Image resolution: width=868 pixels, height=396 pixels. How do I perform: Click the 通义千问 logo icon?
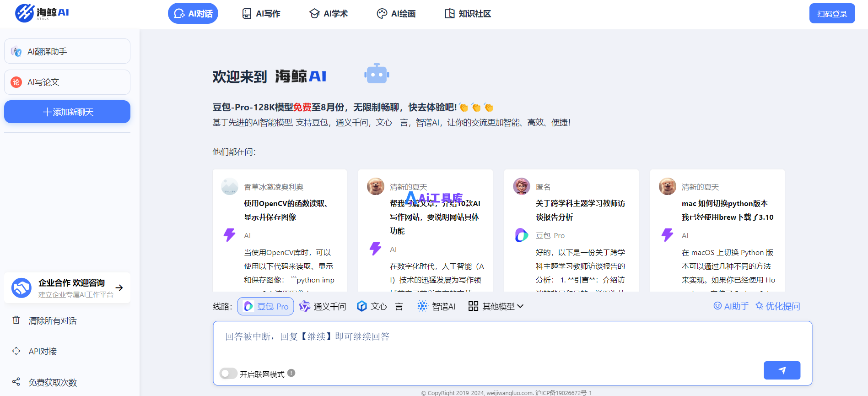(304, 306)
